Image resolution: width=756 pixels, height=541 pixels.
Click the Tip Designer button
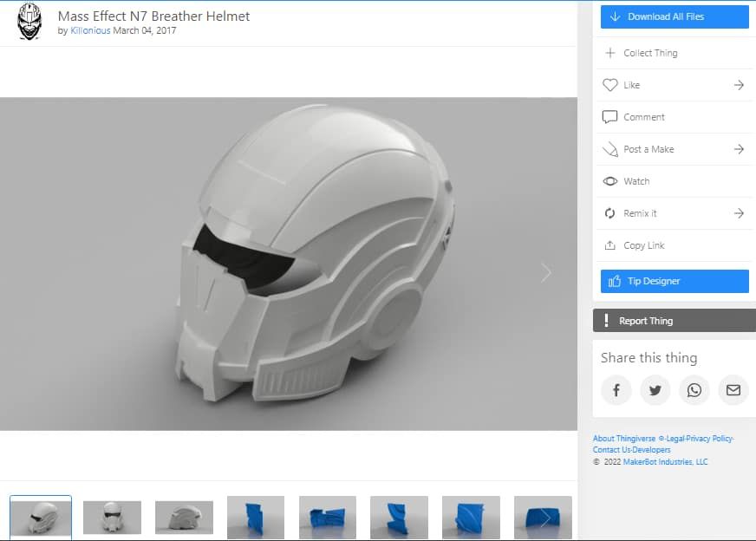[674, 281]
